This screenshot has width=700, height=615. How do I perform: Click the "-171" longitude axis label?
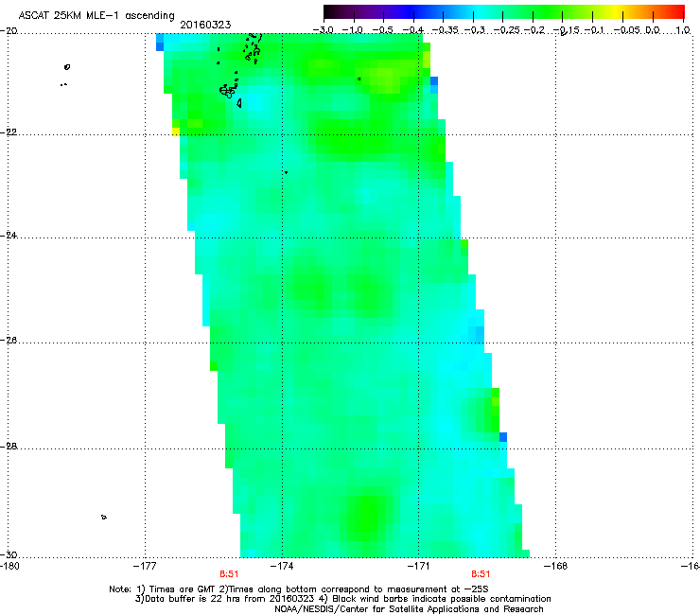point(419,566)
